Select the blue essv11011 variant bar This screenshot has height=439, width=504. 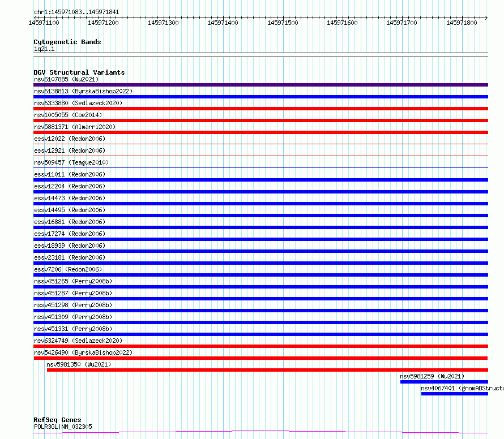click(x=260, y=180)
